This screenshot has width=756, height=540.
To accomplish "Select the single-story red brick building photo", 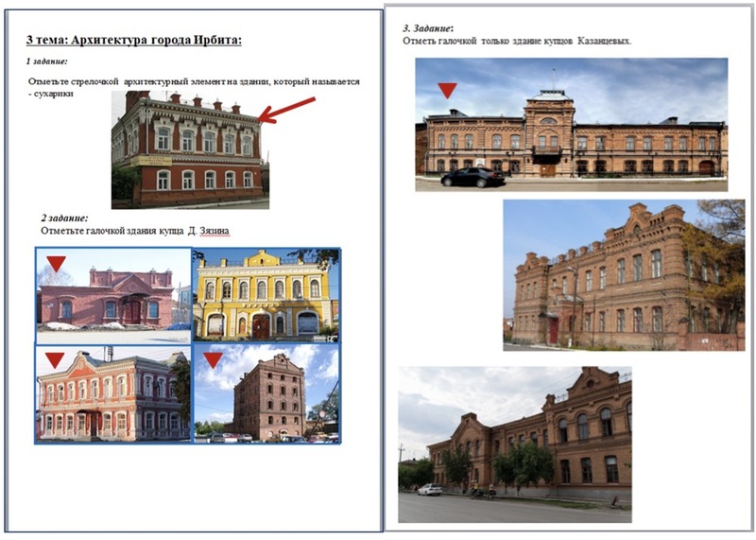I will click(x=113, y=296).
